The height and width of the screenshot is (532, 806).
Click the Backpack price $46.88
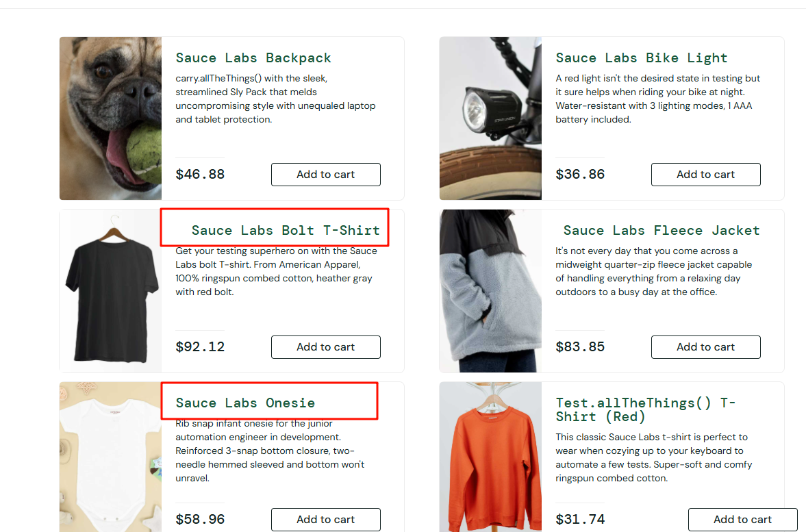click(200, 175)
